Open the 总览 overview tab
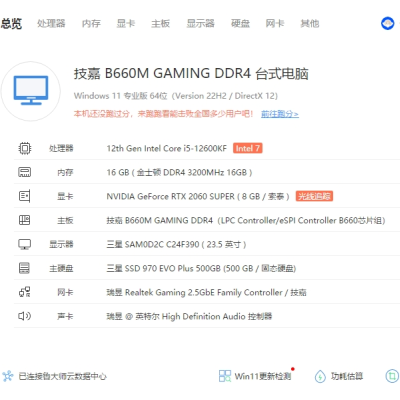The width and height of the screenshot is (400, 400). (11, 23)
